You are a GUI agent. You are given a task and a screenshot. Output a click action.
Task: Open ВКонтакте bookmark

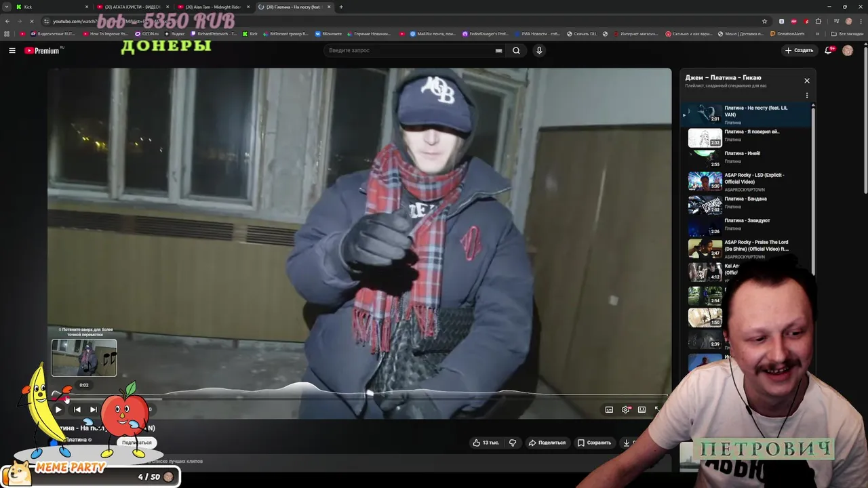(329, 34)
